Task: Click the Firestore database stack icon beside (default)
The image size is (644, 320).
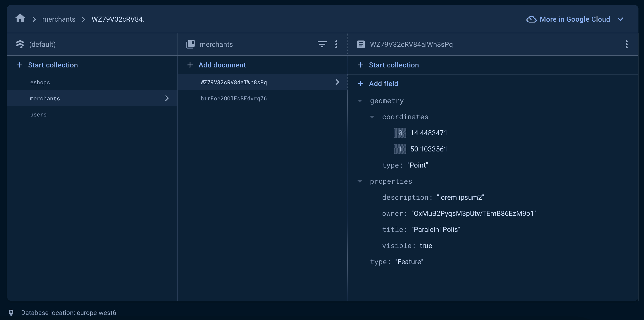Action: point(20,44)
